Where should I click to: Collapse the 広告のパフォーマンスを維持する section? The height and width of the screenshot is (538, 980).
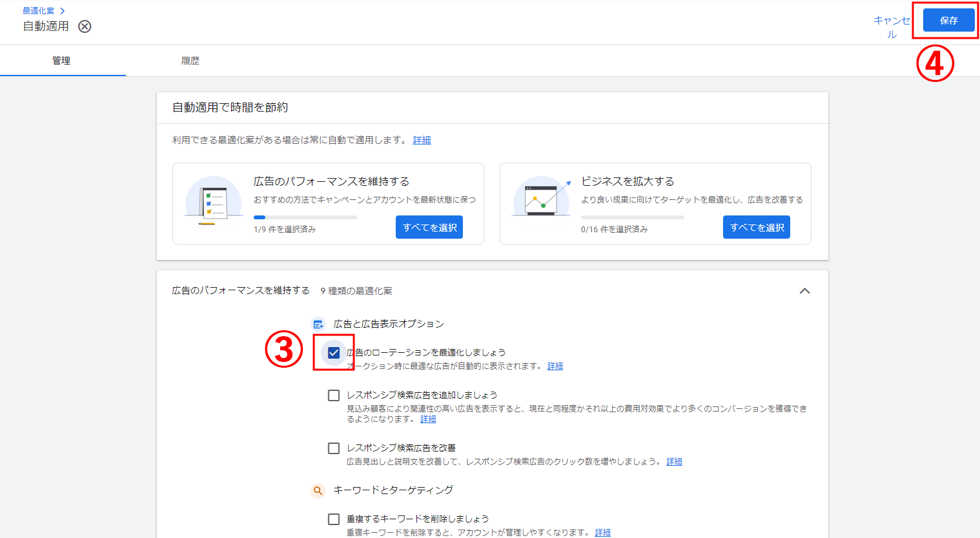pyautogui.click(x=804, y=291)
